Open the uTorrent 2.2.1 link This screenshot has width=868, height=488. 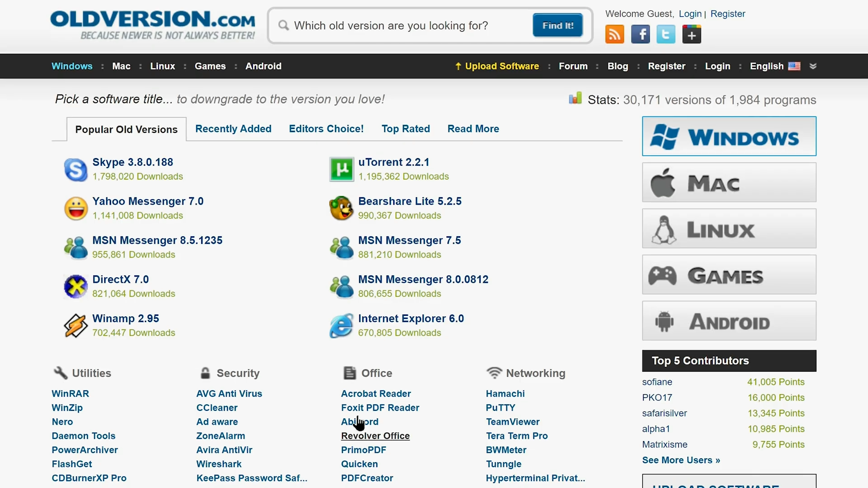click(393, 162)
